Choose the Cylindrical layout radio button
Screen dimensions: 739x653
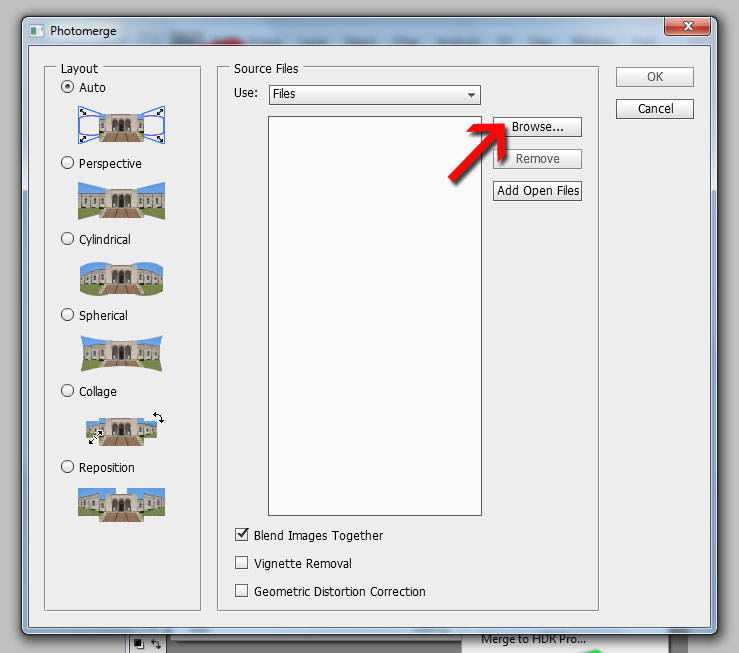pos(67,239)
